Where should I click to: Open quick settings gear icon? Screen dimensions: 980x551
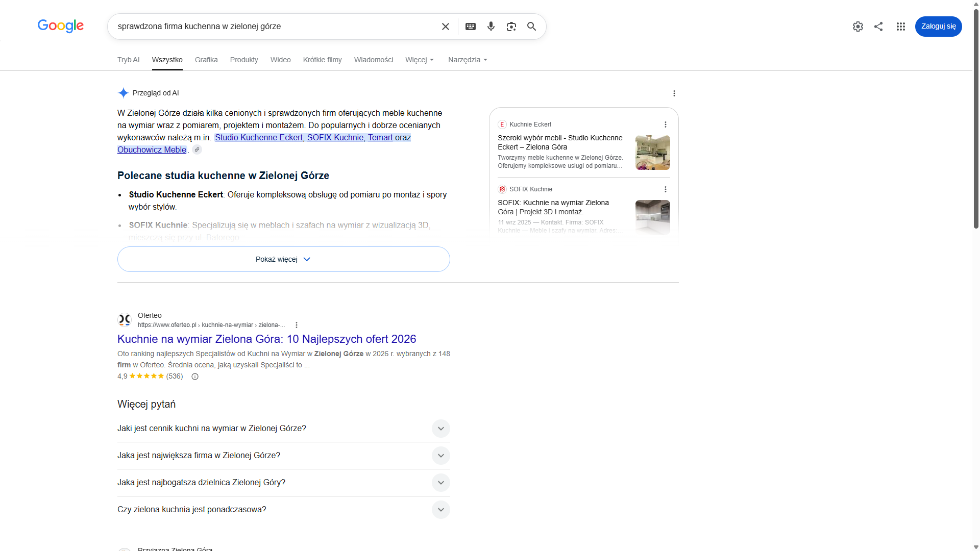(x=858, y=27)
